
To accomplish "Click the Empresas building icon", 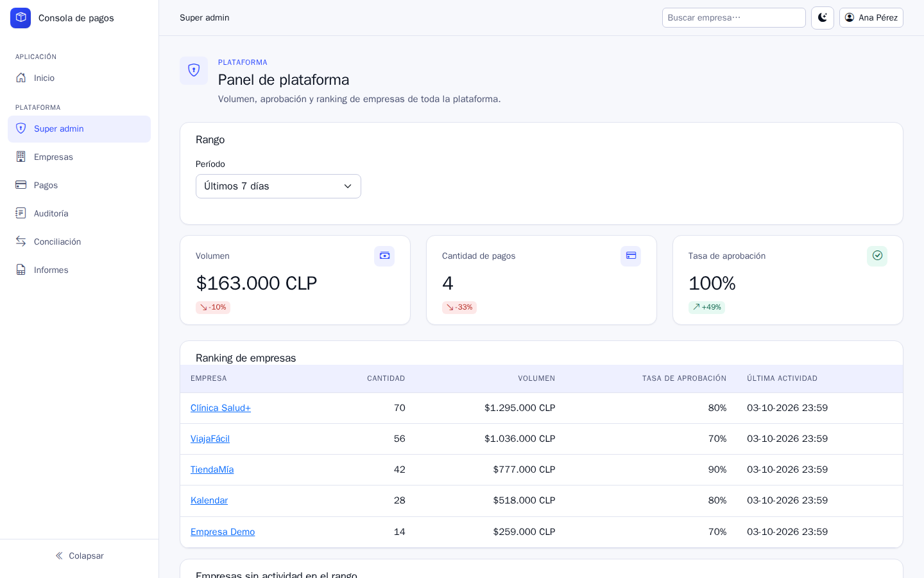I will [21, 157].
